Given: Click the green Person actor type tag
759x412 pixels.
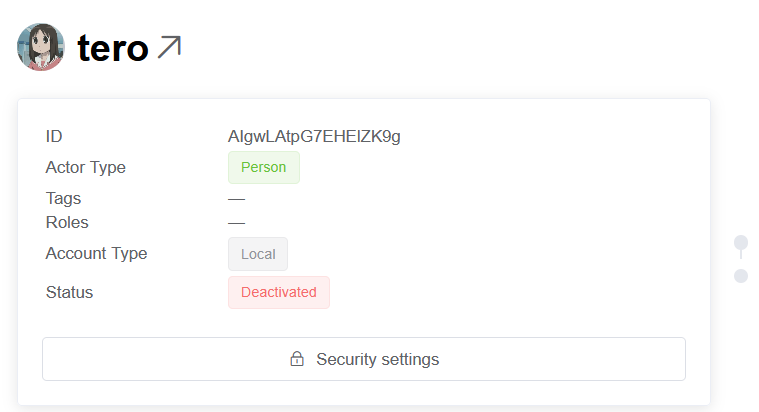Looking at the screenshot, I should coord(264,167).
